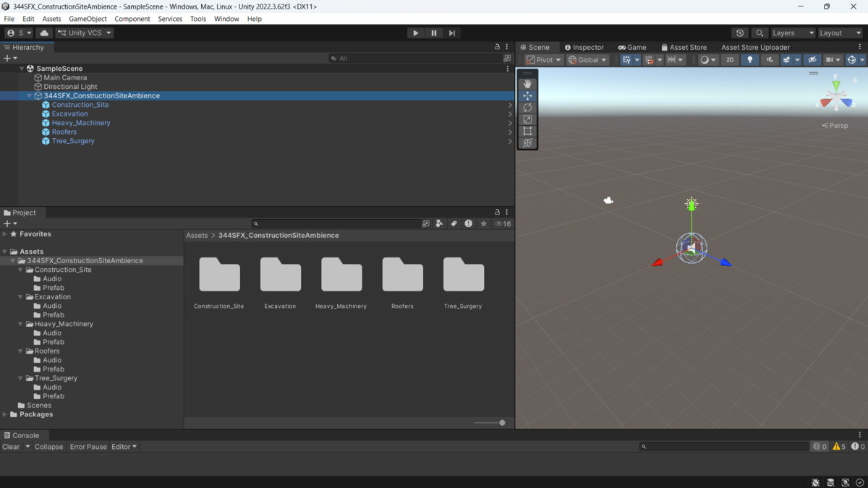Open the GameObject menu

click(x=88, y=19)
